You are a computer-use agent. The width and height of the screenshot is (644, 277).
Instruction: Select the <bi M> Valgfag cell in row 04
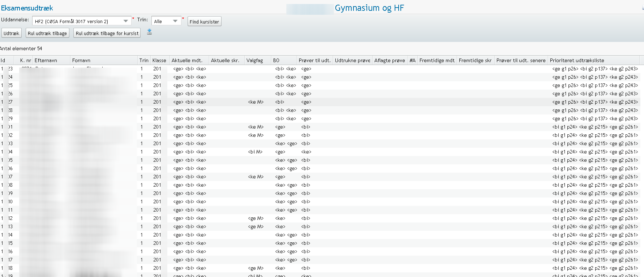pyautogui.click(x=256, y=152)
